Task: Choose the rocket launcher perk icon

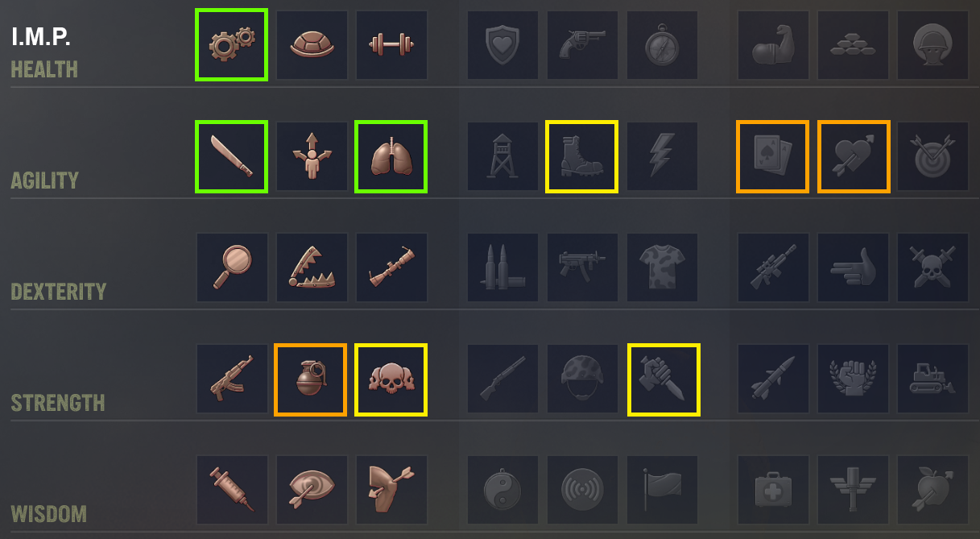Action: (x=391, y=267)
